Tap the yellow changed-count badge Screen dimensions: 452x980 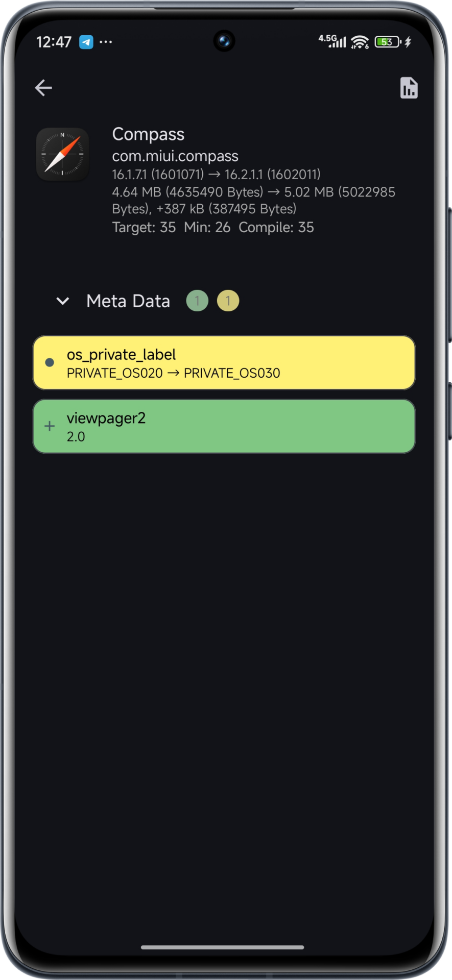point(228,301)
